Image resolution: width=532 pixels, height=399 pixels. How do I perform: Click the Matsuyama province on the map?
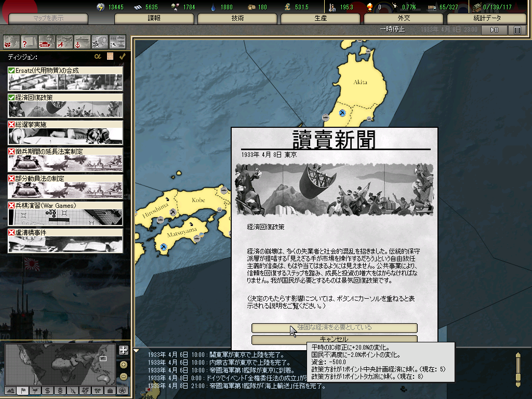(x=182, y=232)
